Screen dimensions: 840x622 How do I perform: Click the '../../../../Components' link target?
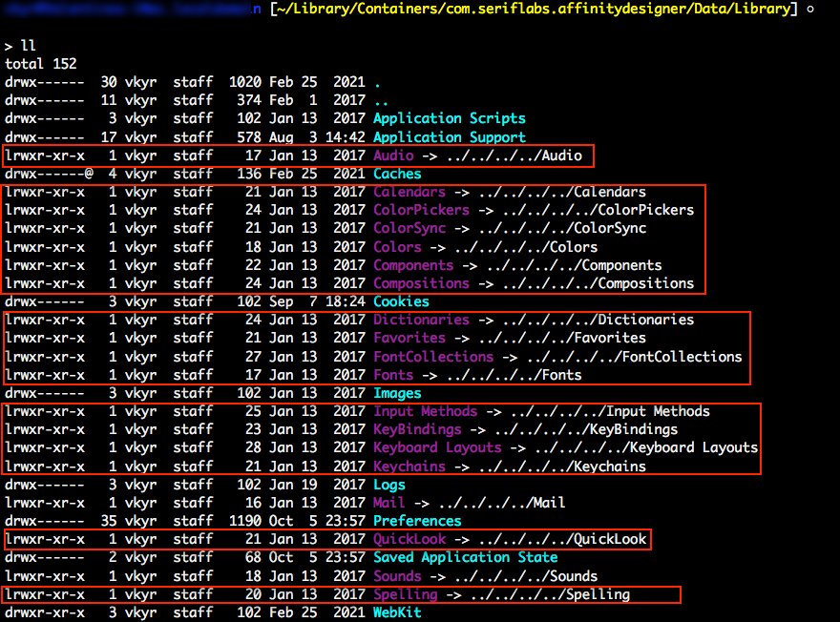[x=574, y=265]
